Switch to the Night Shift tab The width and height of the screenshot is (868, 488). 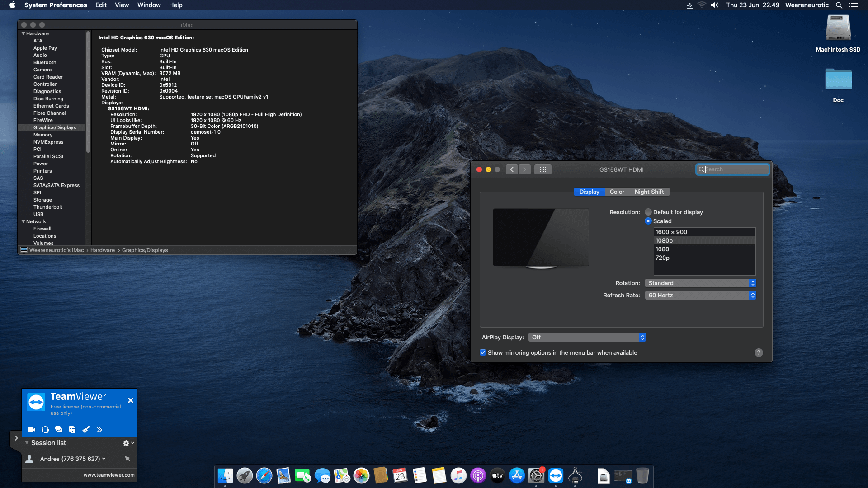649,192
